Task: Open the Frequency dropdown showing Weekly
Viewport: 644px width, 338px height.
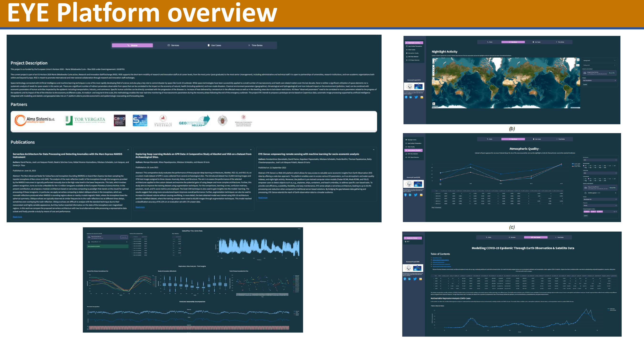Action: [x=600, y=206]
